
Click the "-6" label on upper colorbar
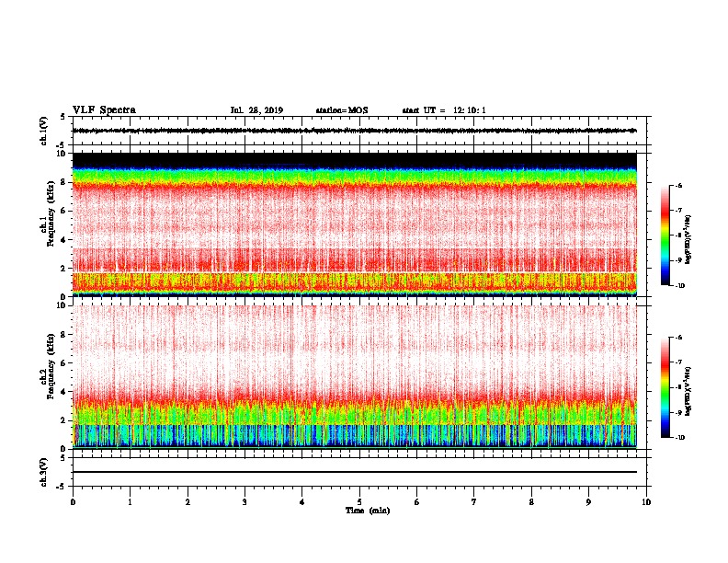(x=679, y=185)
